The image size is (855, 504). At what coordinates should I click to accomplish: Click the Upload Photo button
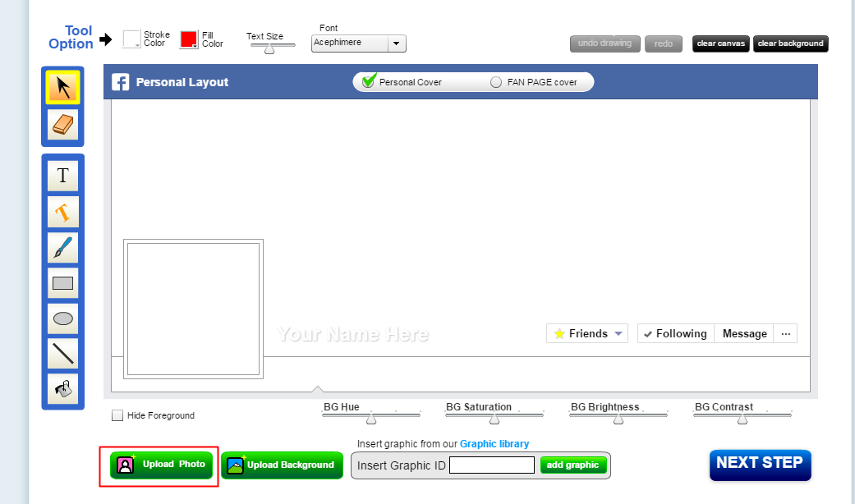(162, 465)
